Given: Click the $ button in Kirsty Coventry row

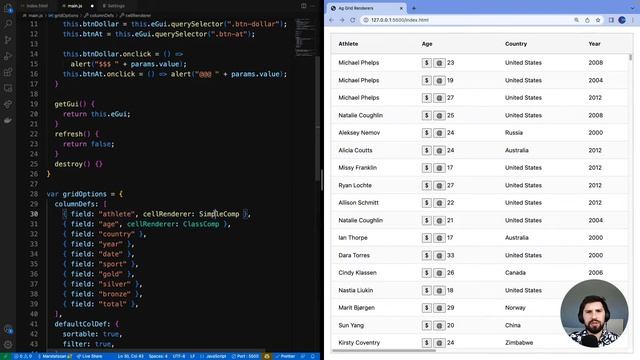Looking at the screenshot, I should coord(427,343).
